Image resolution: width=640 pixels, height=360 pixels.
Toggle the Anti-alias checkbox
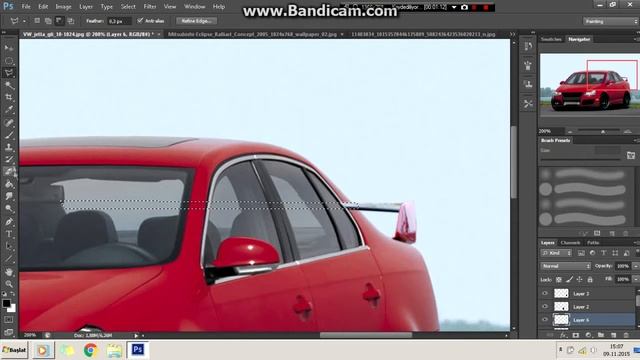pos(140,21)
